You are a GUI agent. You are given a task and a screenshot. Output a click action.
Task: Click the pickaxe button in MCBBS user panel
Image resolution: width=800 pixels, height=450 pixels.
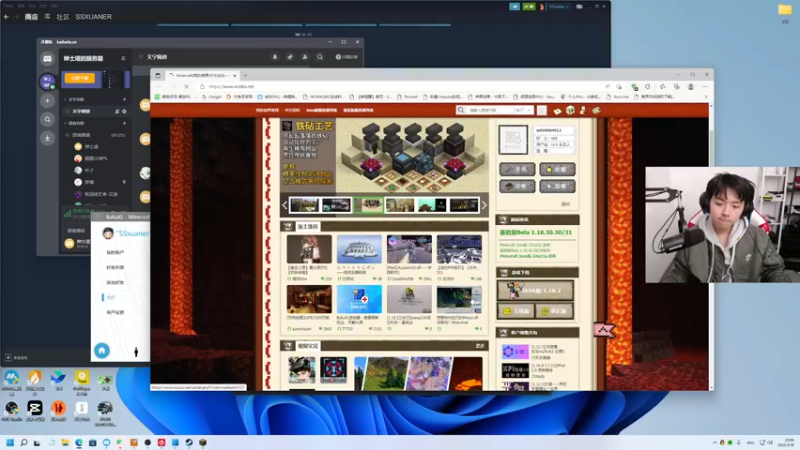pyautogui.click(x=517, y=169)
